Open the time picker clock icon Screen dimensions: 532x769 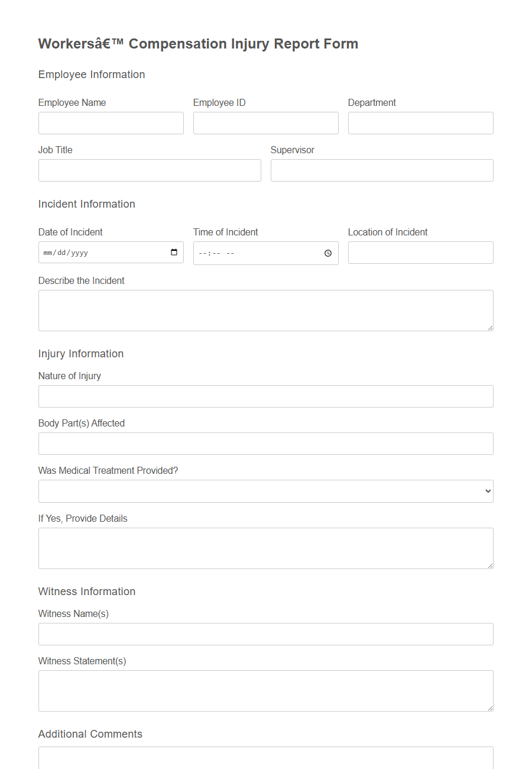[328, 253]
